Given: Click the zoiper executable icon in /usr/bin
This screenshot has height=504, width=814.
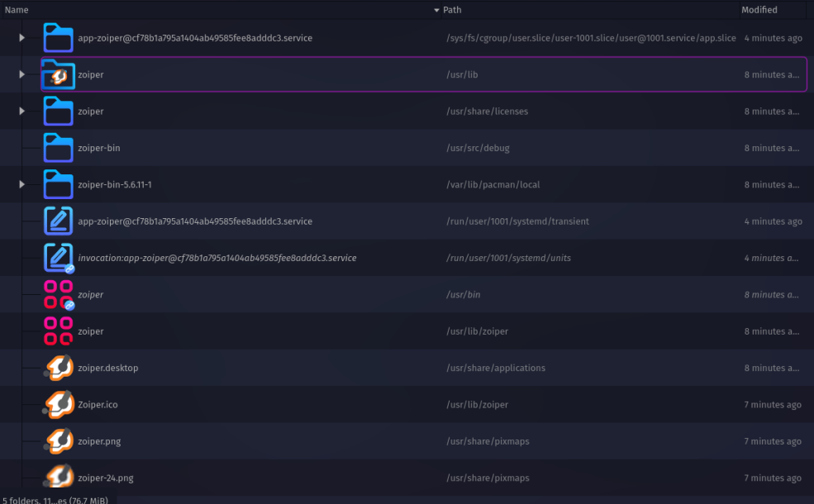Looking at the screenshot, I should pos(58,295).
